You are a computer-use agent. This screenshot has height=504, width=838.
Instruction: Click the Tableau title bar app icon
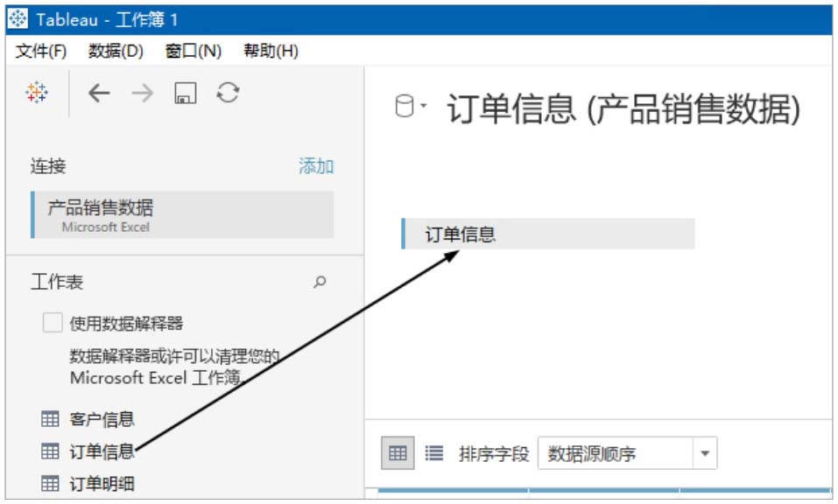18,19
